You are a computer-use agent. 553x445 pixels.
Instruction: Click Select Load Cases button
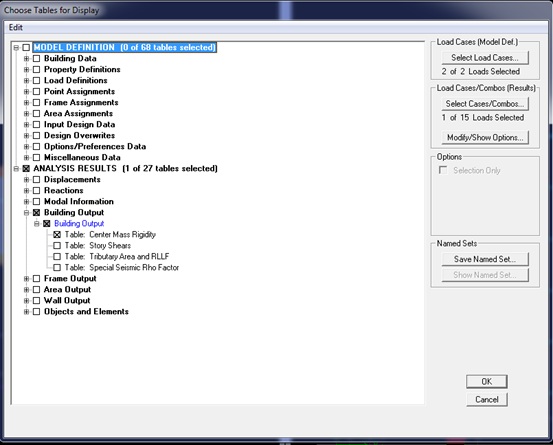point(485,57)
